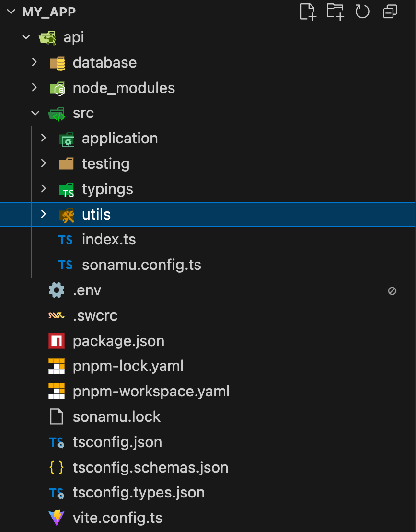Select the node_modules folder name
Viewport: 416px width, 532px height.
click(124, 88)
